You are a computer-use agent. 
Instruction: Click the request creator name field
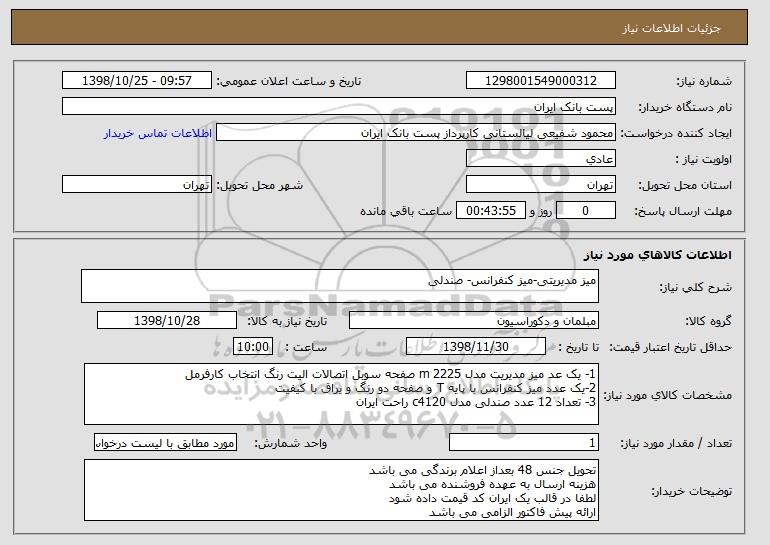click(x=416, y=133)
